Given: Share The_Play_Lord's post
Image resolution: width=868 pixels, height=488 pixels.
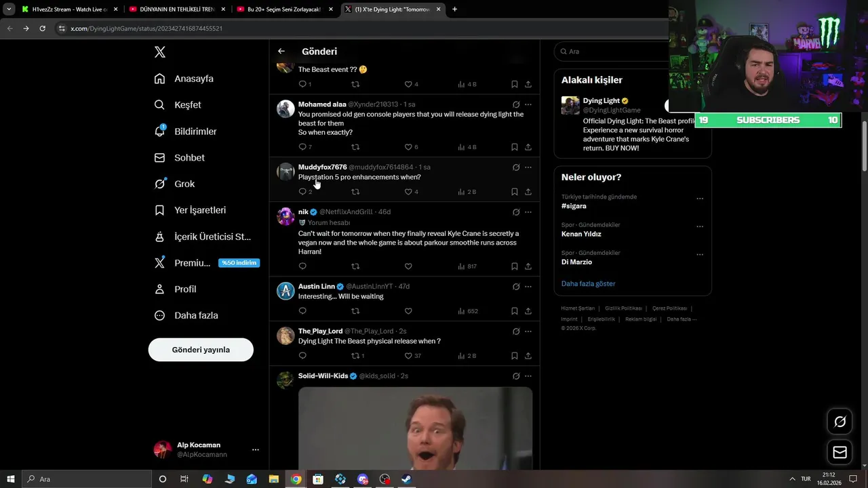Looking at the screenshot, I should [x=528, y=356].
